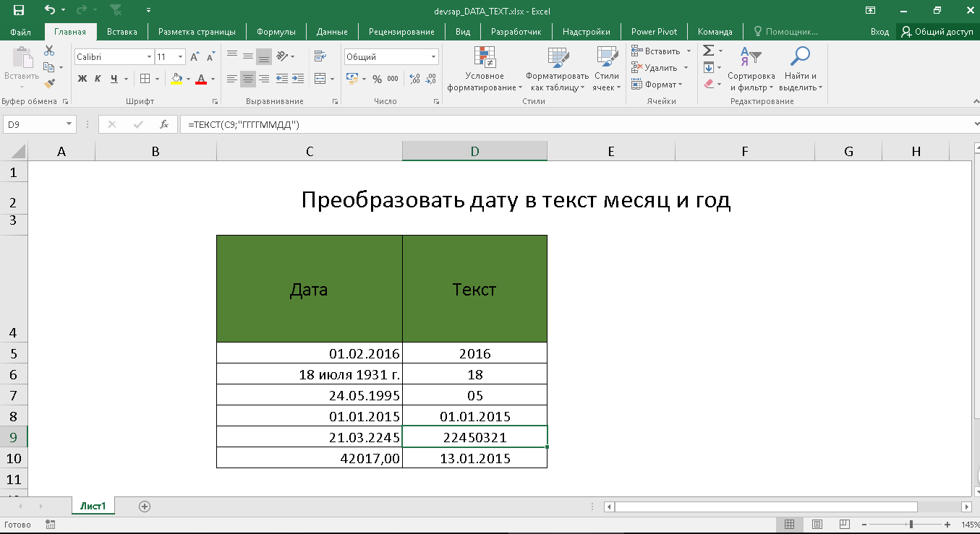
Task: Switch to the Power Pivot tab
Action: 654,32
